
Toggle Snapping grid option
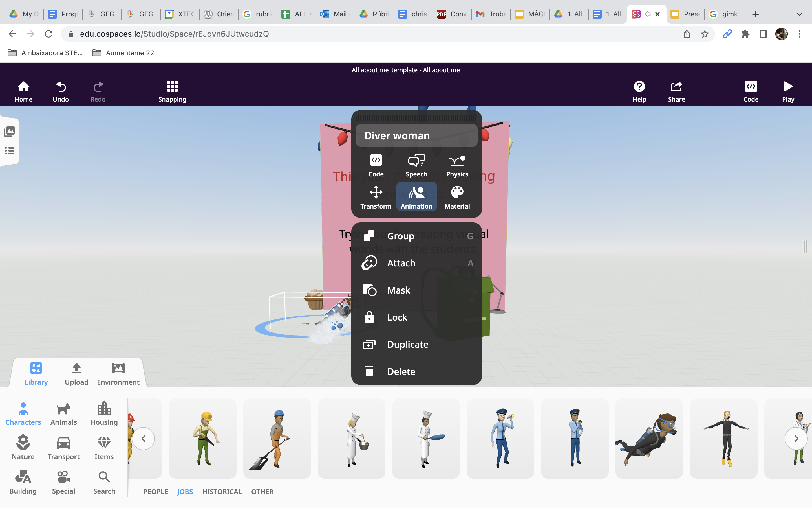tap(172, 91)
